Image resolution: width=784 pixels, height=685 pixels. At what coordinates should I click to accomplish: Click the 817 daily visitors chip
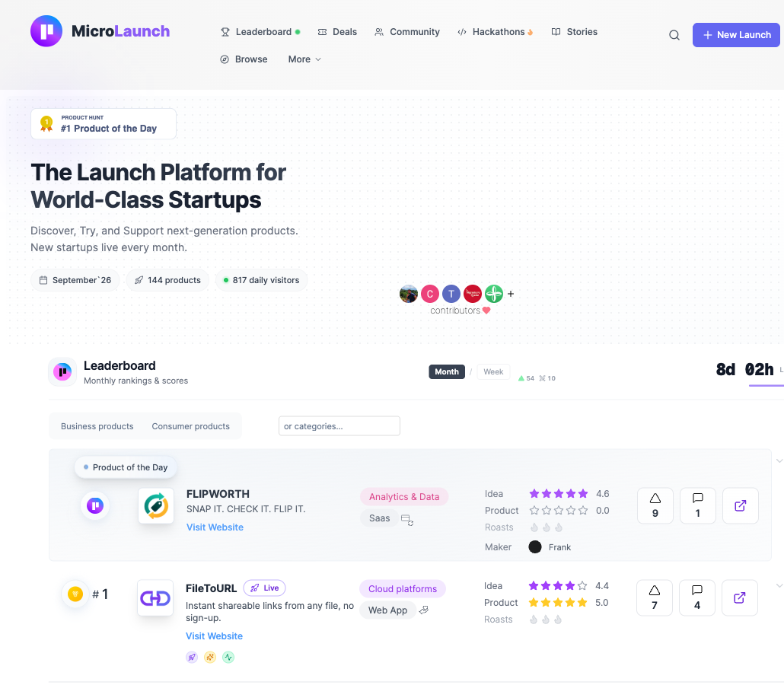point(261,280)
